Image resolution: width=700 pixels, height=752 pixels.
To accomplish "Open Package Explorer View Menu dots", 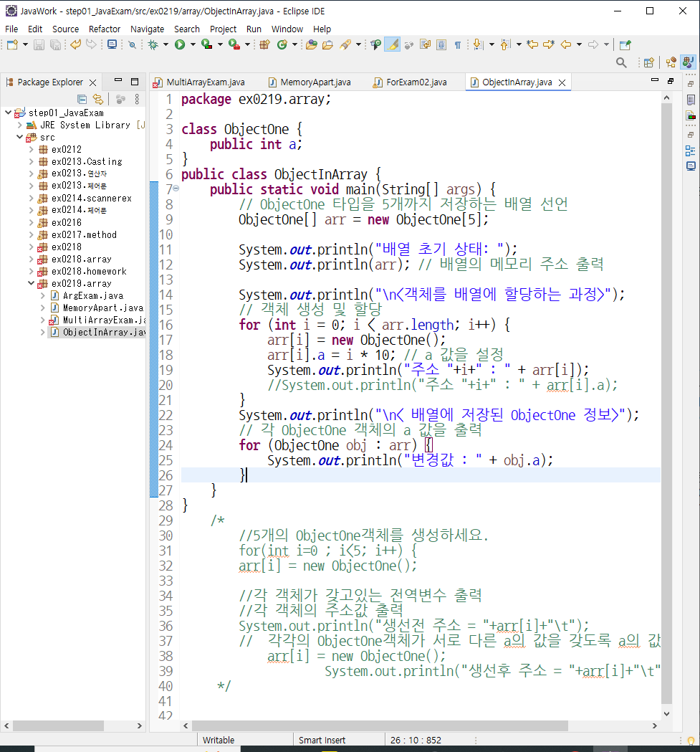I will [137, 99].
